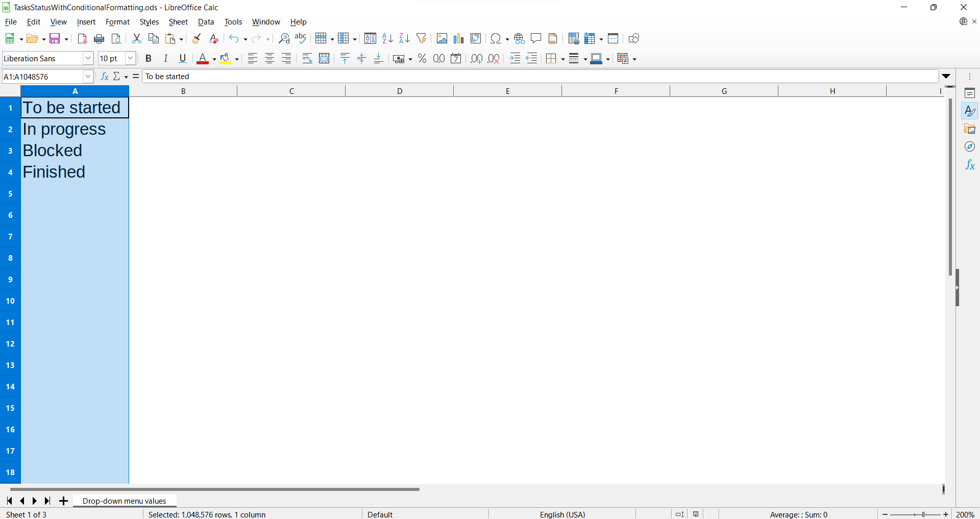Cut the selection with scissors icon
The height and width of the screenshot is (519, 980).
(136, 39)
